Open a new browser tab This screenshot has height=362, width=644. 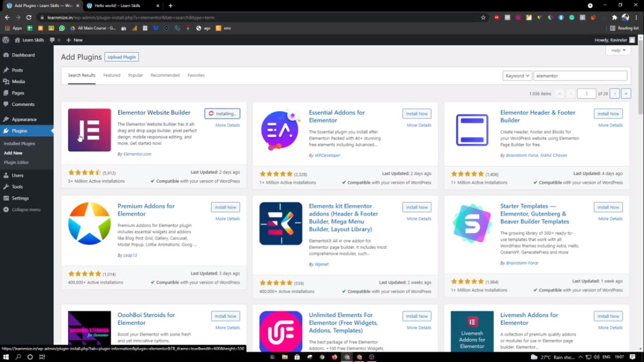pos(171,6)
